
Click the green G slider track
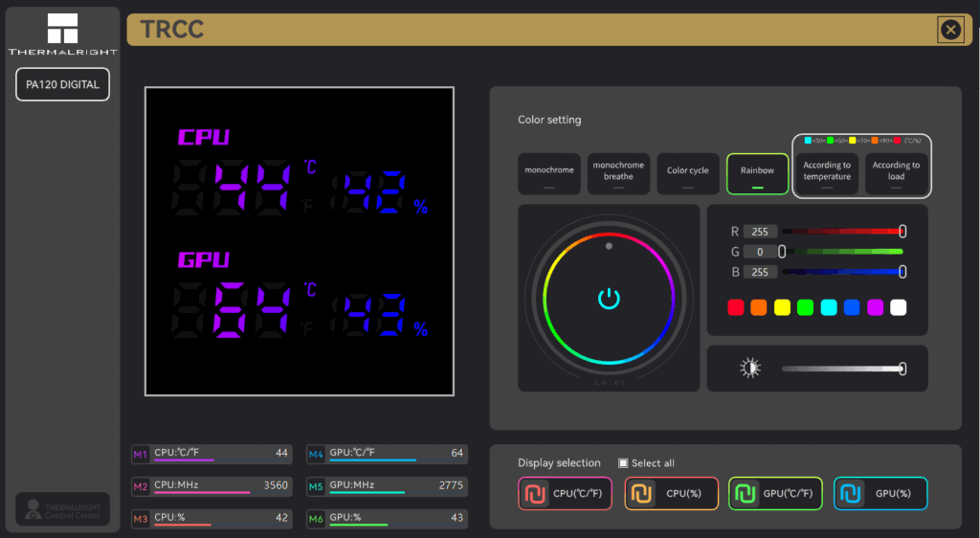coord(842,251)
